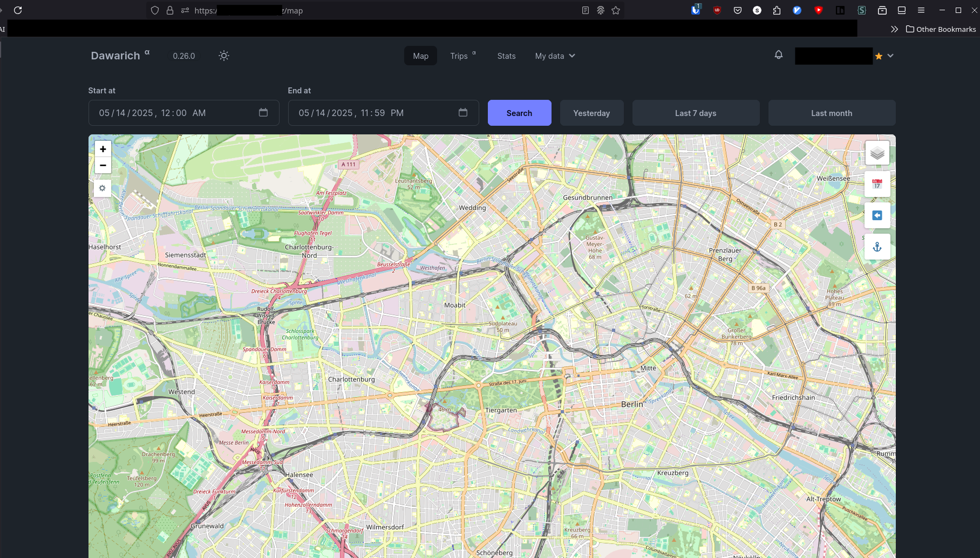Reload the page in browser
Screen dimensions: 980x558
(18, 10)
